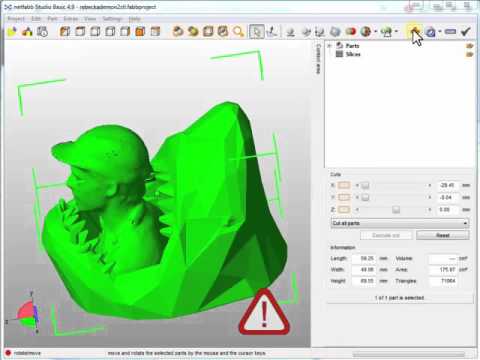Click the green platform toolbar icon
480x360 pixels.
(x=387, y=32)
